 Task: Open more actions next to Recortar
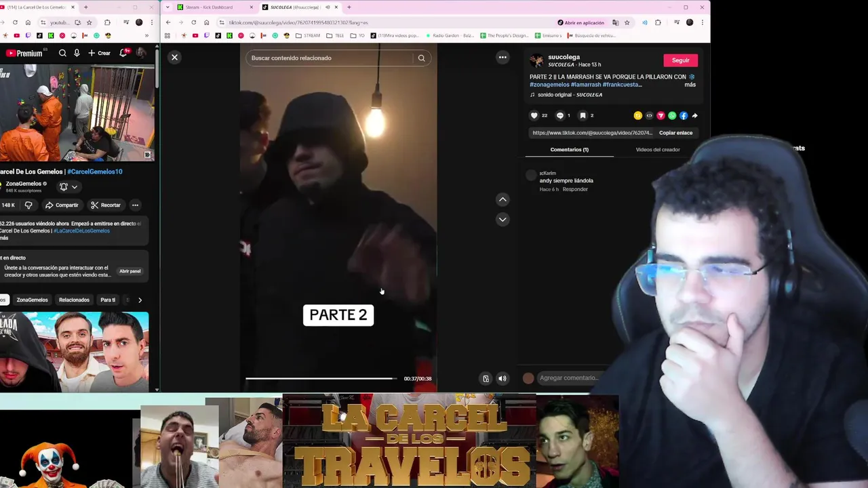click(x=135, y=205)
